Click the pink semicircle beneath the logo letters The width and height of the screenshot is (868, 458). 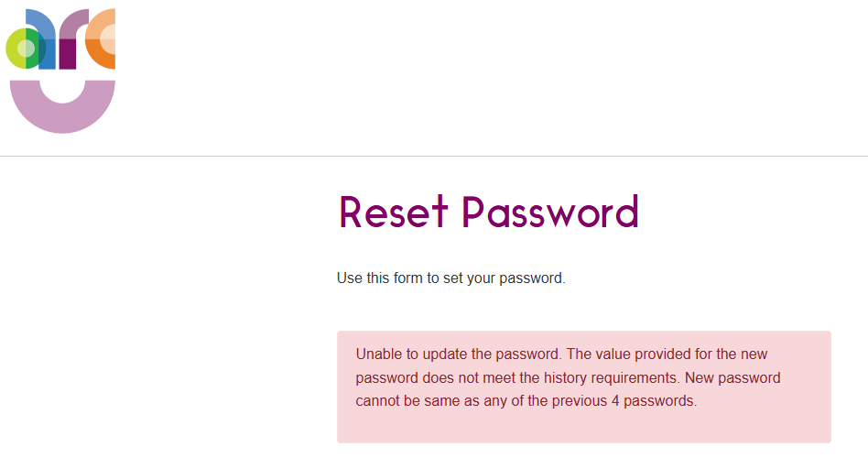click(62, 112)
